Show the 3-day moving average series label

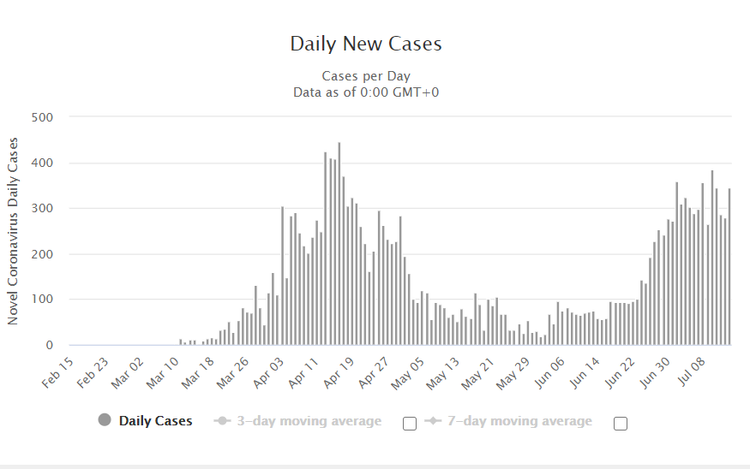[x=310, y=421]
